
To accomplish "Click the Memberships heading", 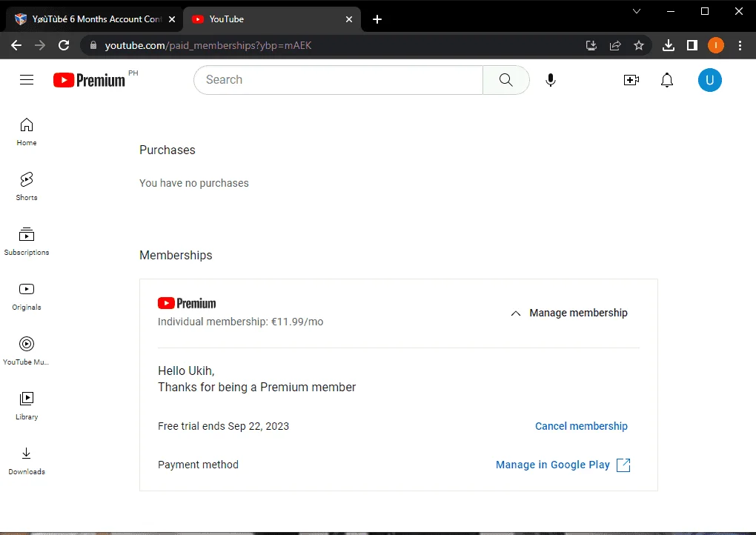I will pyautogui.click(x=176, y=255).
